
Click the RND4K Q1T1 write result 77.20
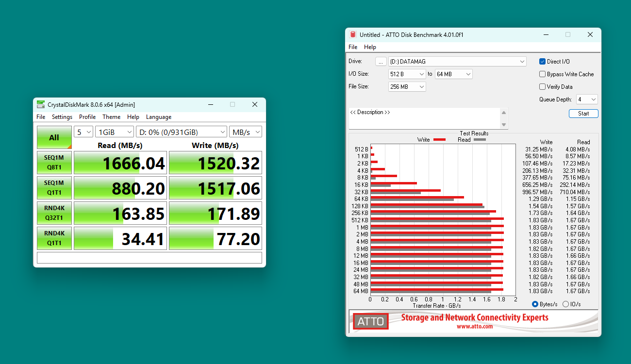pos(216,238)
